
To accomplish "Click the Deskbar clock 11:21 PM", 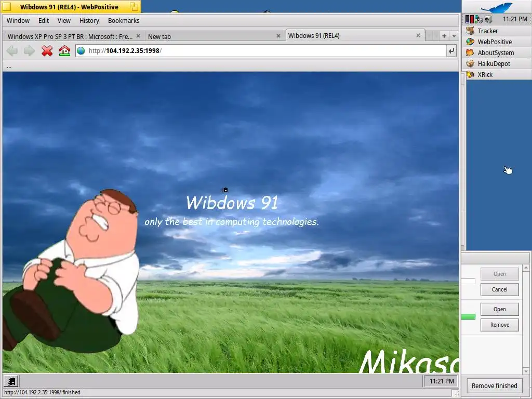I will click(x=515, y=19).
